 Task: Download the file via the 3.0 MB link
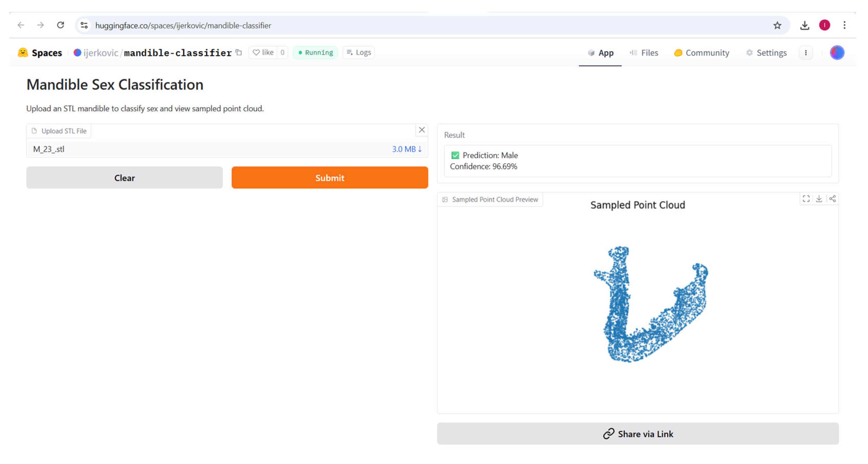[x=406, y=149]
